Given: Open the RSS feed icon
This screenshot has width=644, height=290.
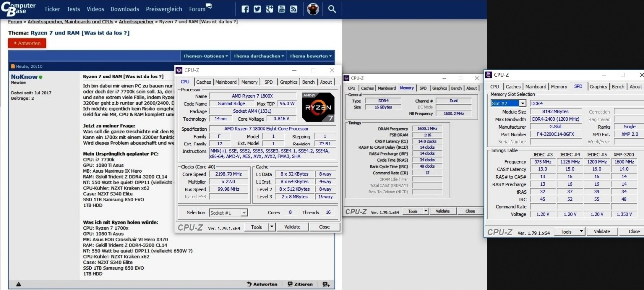Looking at the screenshot, I should click(x=294, y=9).
